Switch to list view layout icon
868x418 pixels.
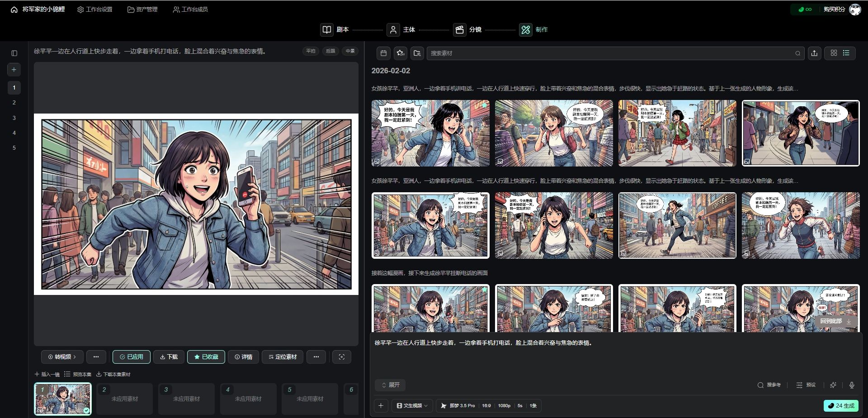click(x=846, y=53)
